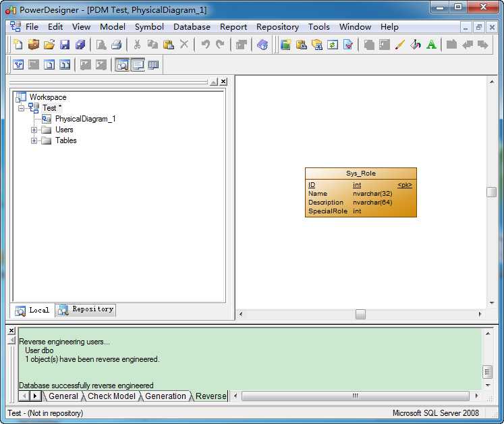This screenshot has height=424, width=504.
Task: Select the Sys_Role table title
Action: tap(361, 174)
